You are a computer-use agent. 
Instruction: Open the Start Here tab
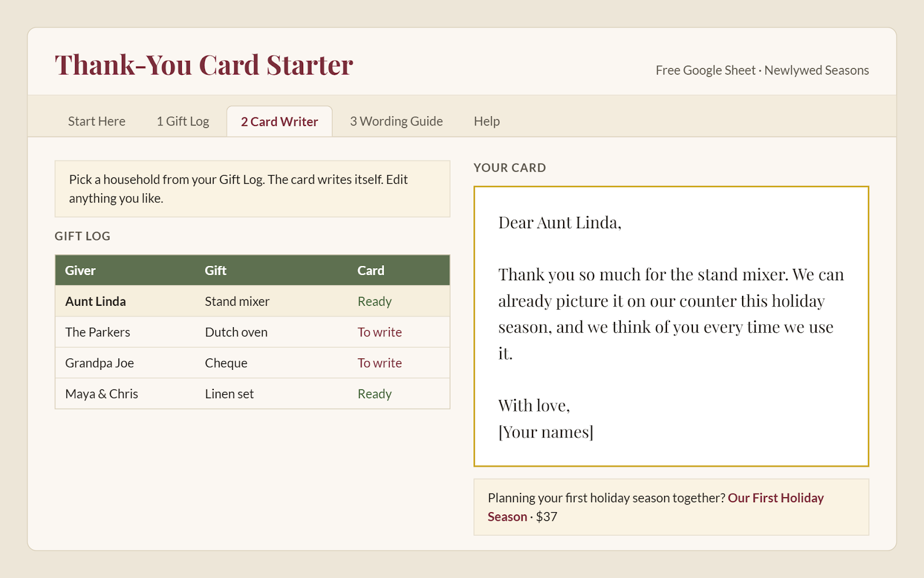pos(96,121)
